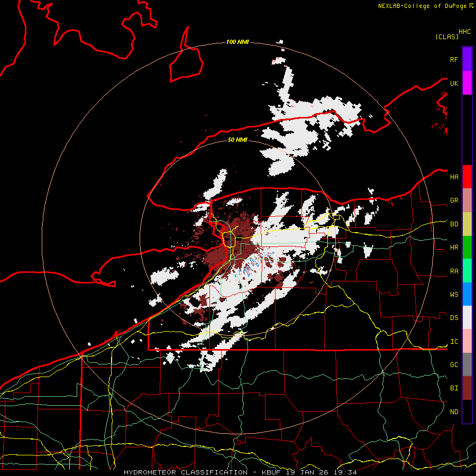Click the ND legend label

coord(454,412)
